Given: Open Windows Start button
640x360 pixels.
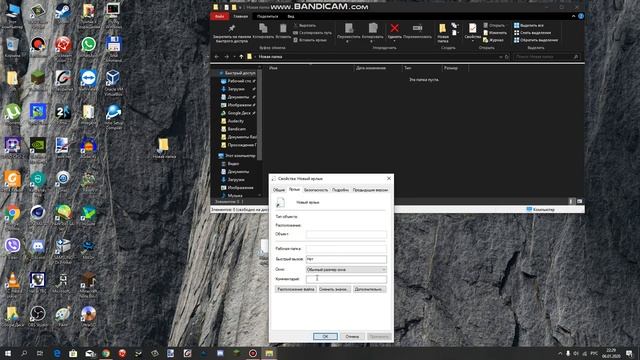Looking at the screenshot, I should (x=8, y=353).
